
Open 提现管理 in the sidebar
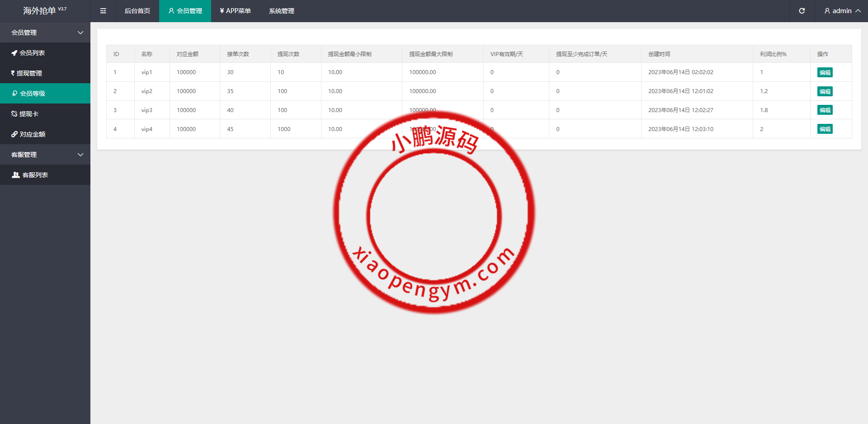pyautogui.click(x=29, y=73)
